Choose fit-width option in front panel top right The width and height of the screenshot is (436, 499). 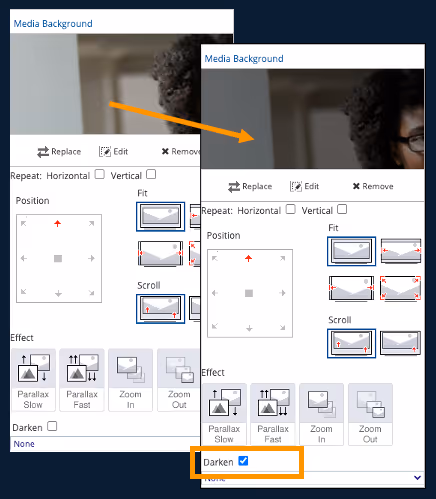click(x=401, y=251)
